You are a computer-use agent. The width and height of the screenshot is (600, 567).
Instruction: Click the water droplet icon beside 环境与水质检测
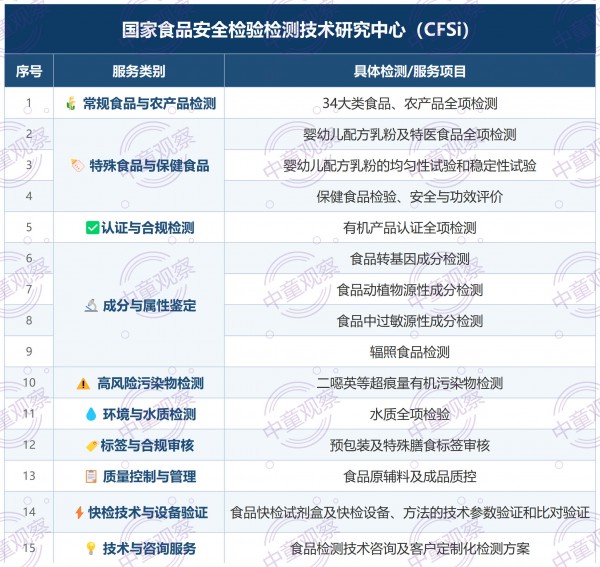tap(91, 414)
